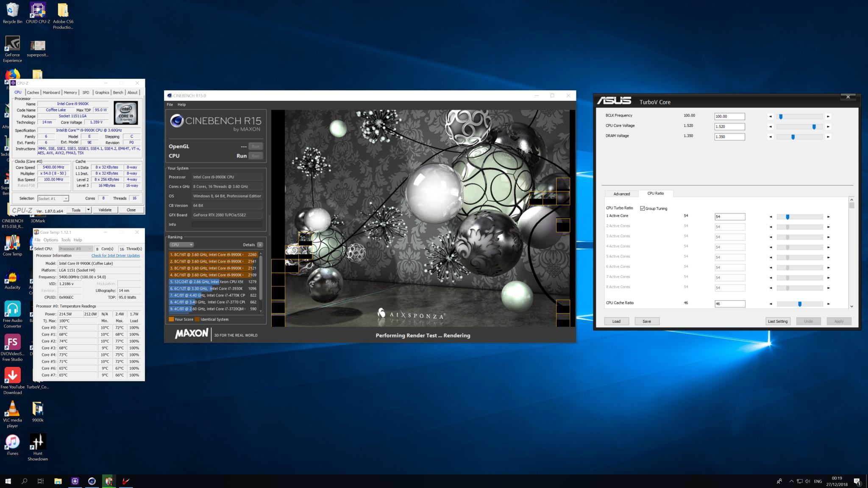Open File Explorer from the taskbar
Screen dimensions: 868x488
pyautogui.click(x=58, y=481)
